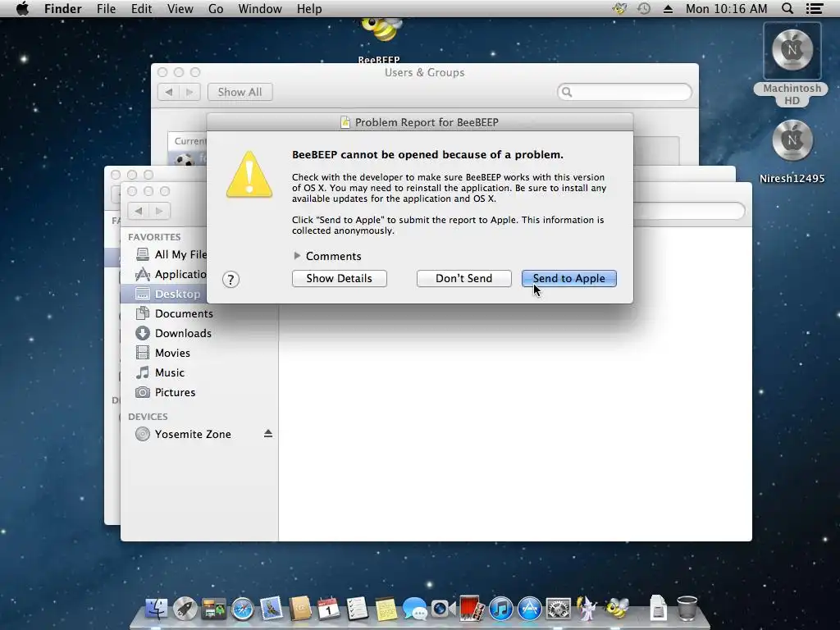Open Calendar in Dock

pos(328,609)
